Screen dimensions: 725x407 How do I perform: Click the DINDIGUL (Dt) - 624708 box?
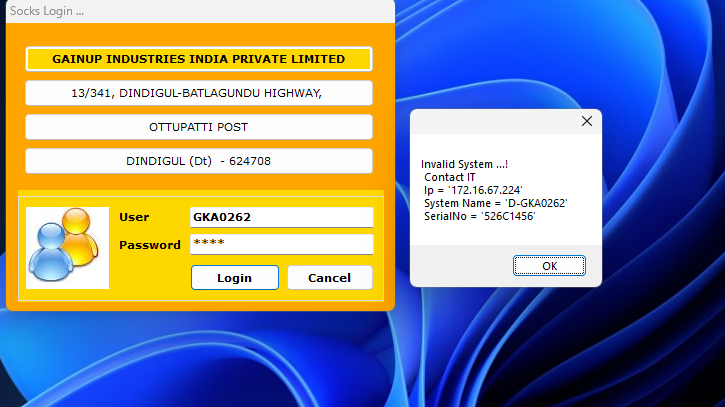click(x=198, y=161)
